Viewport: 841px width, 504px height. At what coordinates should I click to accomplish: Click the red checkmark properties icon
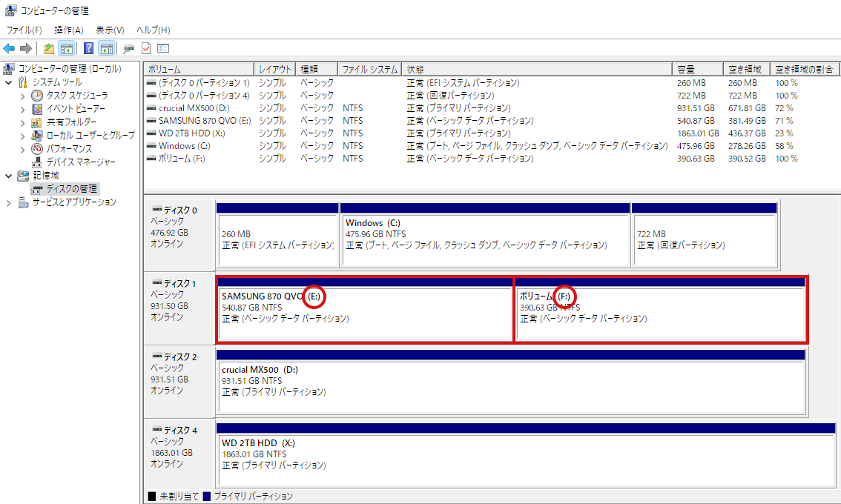(146, 48)
